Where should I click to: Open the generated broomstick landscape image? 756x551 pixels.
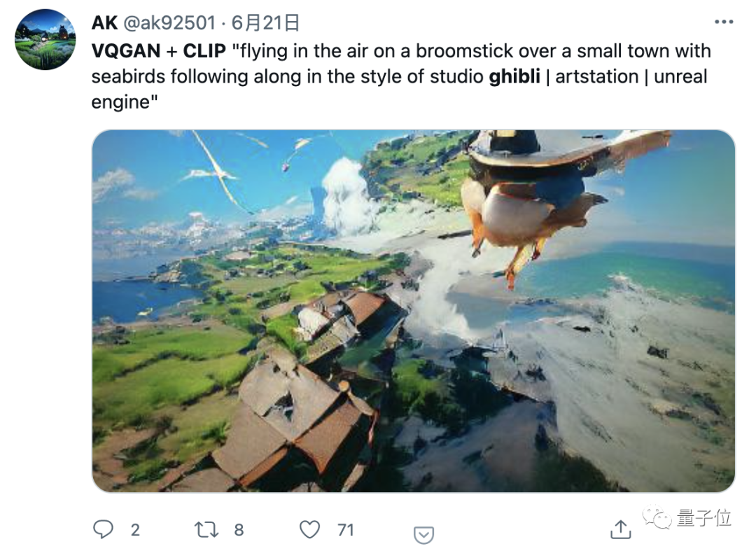[x=413, y=310]
